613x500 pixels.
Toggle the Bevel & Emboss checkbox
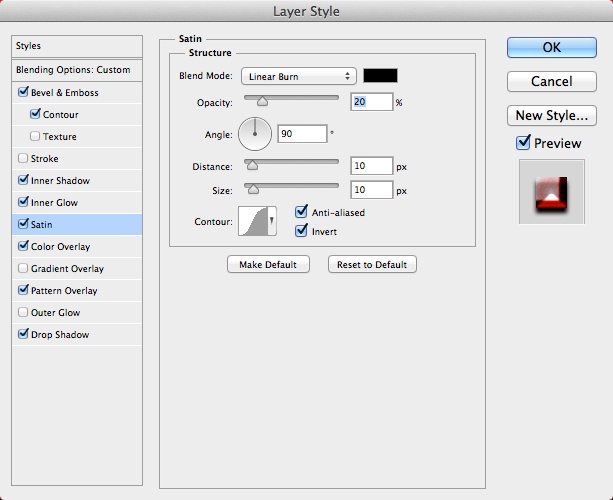[x=23, y=92]
